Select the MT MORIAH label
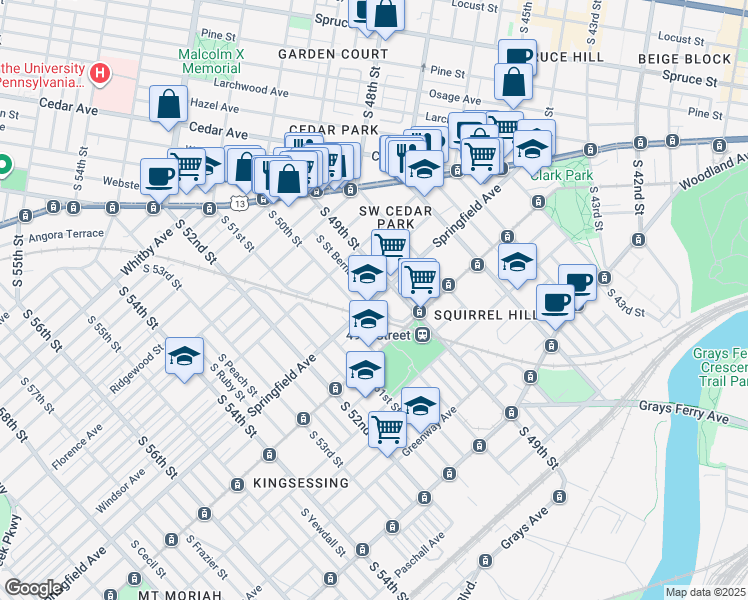This screenshot has width=748, height=600. [180, 595]
